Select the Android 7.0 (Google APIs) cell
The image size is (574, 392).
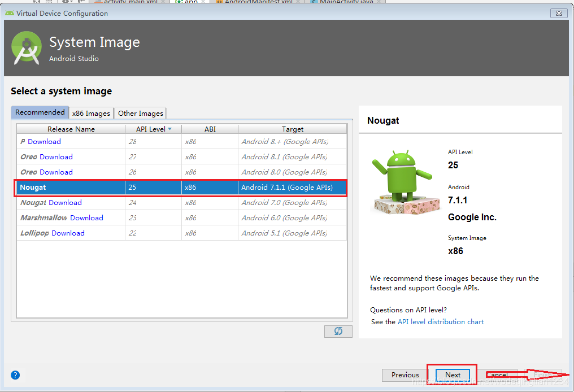pyautogui.click(x=293, y=202)
